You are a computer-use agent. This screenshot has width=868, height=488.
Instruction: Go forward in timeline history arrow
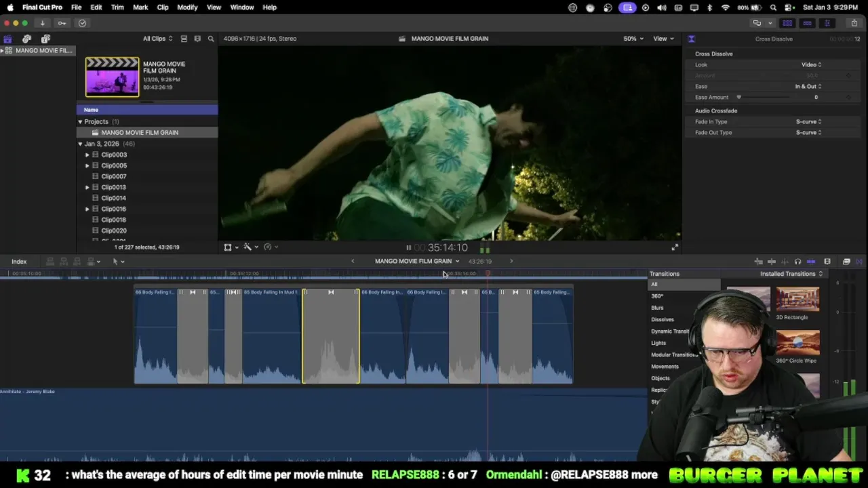[511, 261]
